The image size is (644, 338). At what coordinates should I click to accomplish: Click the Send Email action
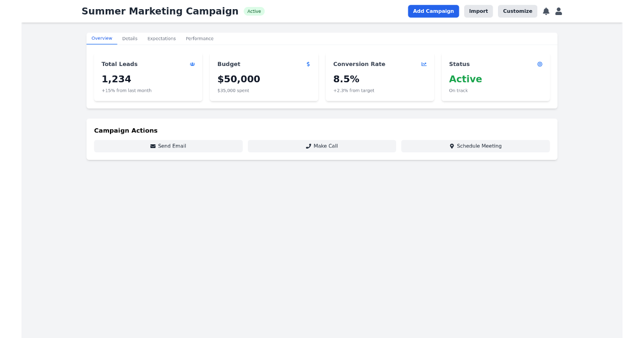click(x=168, y=145)
